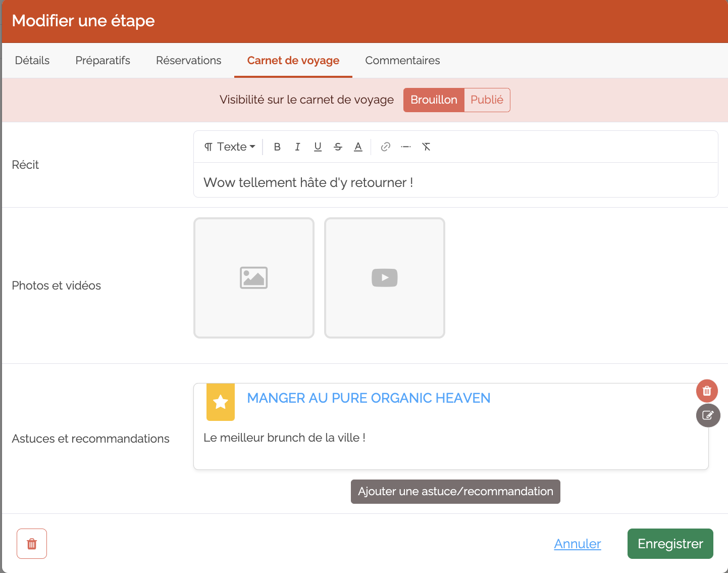Click the 'Modifier une étape' header title
Image resolution: width=728 pixels, height=573 pixels.
83,21
